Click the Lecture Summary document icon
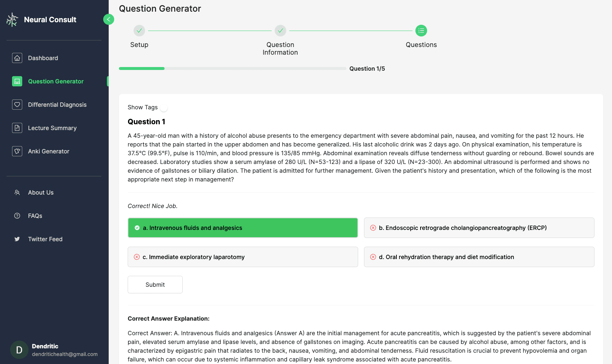The width and height of the screenshot is (612, 364). pos(17,128)
